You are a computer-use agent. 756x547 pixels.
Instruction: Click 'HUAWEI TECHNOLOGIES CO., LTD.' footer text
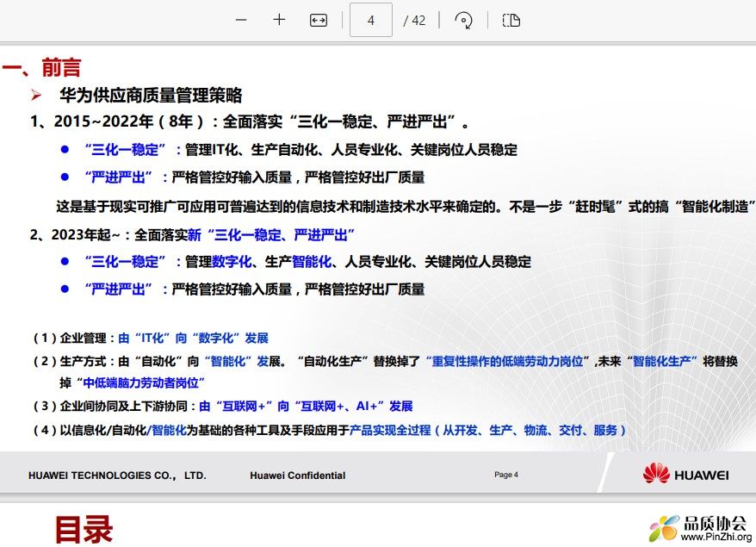click(117, 476)
